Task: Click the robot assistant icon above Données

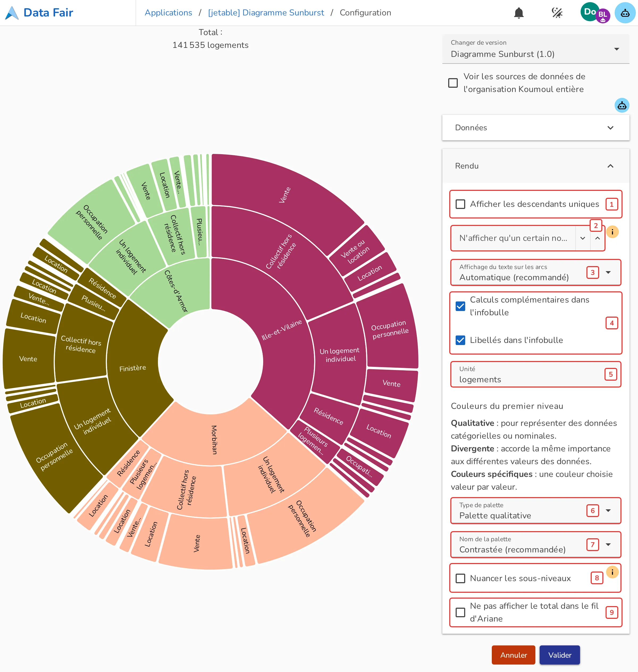Action: pyautogui.click(x=622, y=106)
